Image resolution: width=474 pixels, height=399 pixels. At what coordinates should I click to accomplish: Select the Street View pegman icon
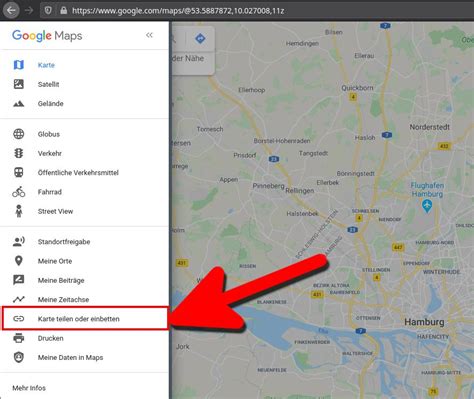point(19,211)
